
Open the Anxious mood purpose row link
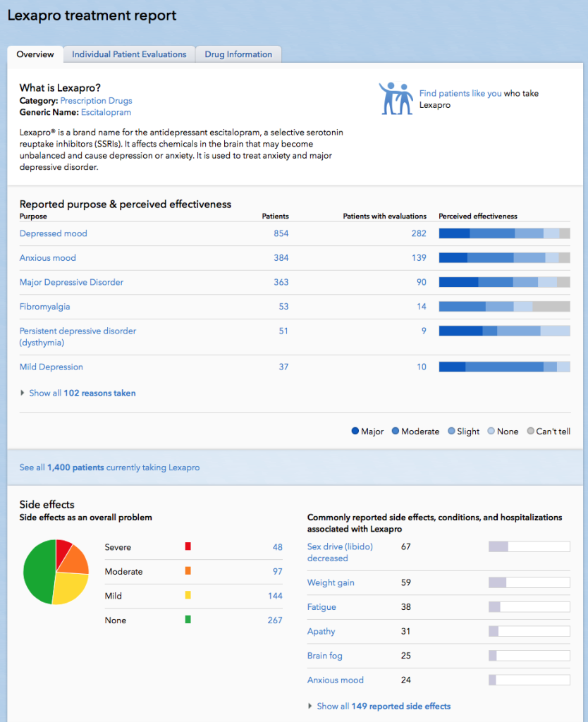coord(47,258)
